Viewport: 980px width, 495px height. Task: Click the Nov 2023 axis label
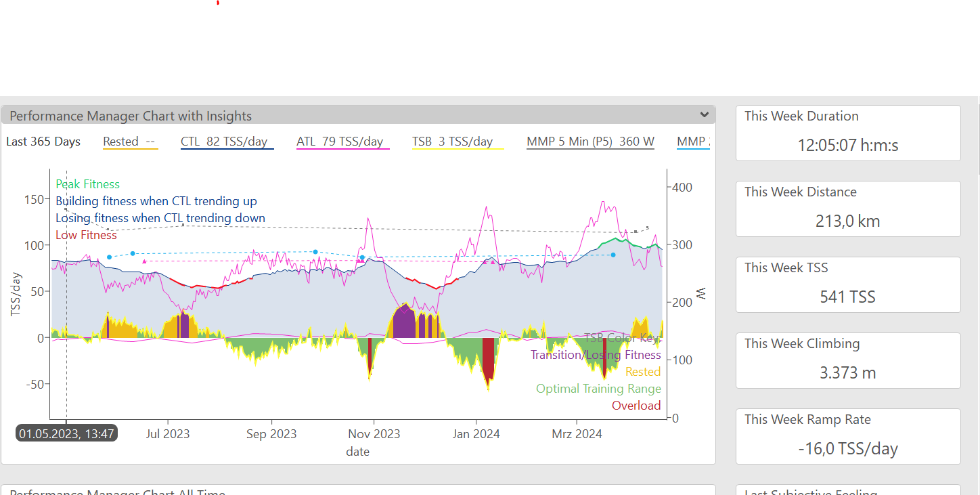pyautogui.click(x=375, y=433)
